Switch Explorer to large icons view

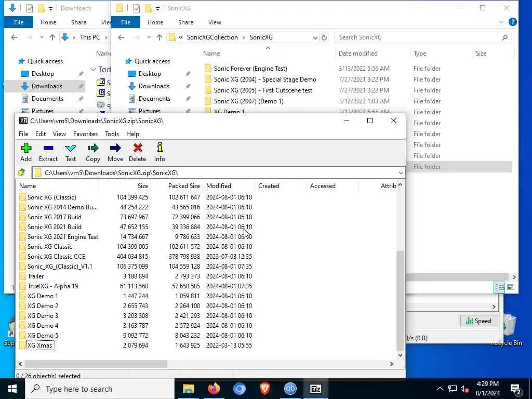click(x=511, y=287)
